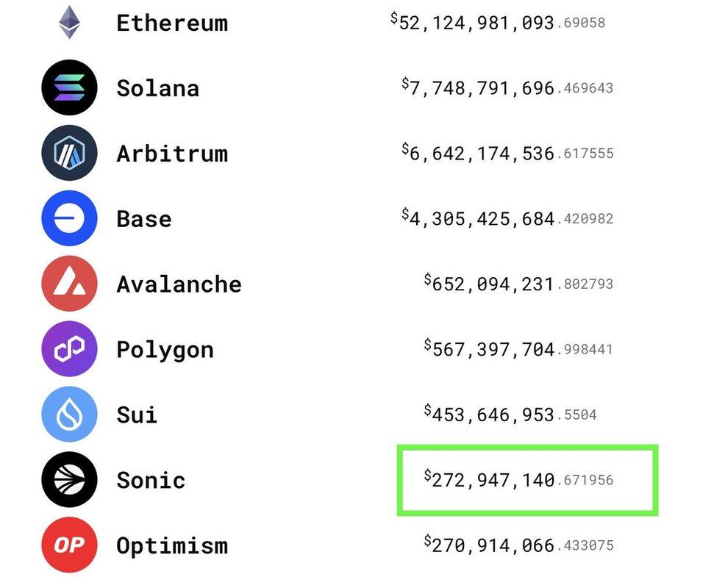Click the red Optimism OP icon
Image resolution: width=725 pixels, height=588 pixels.
pos(69,545)
